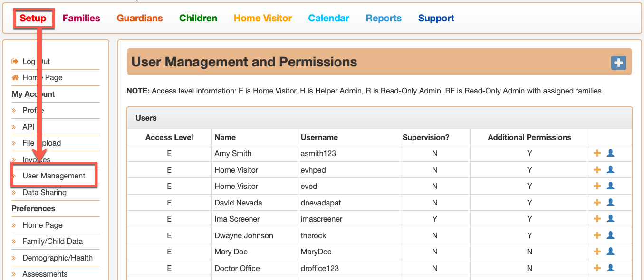Click the blue user icon for Dwayne Johnson
Screen dimensions: 644x280
(x=611, y=235)
